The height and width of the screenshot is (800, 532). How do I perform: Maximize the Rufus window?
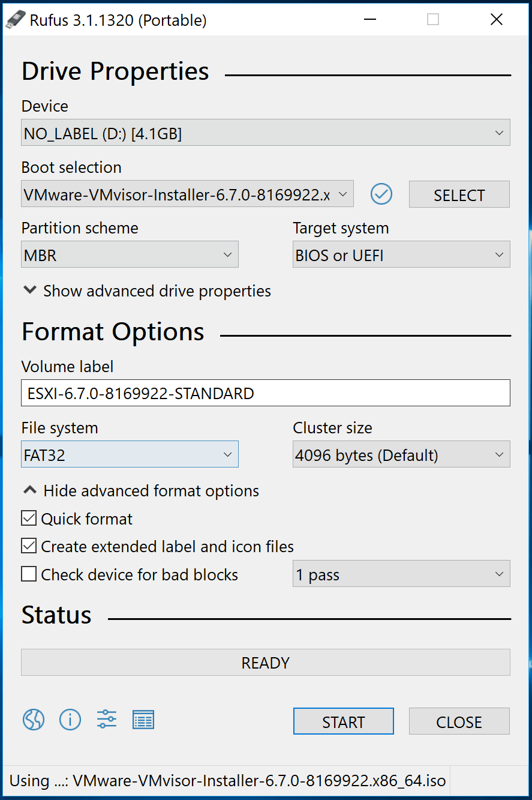click(x=433, y=20)
